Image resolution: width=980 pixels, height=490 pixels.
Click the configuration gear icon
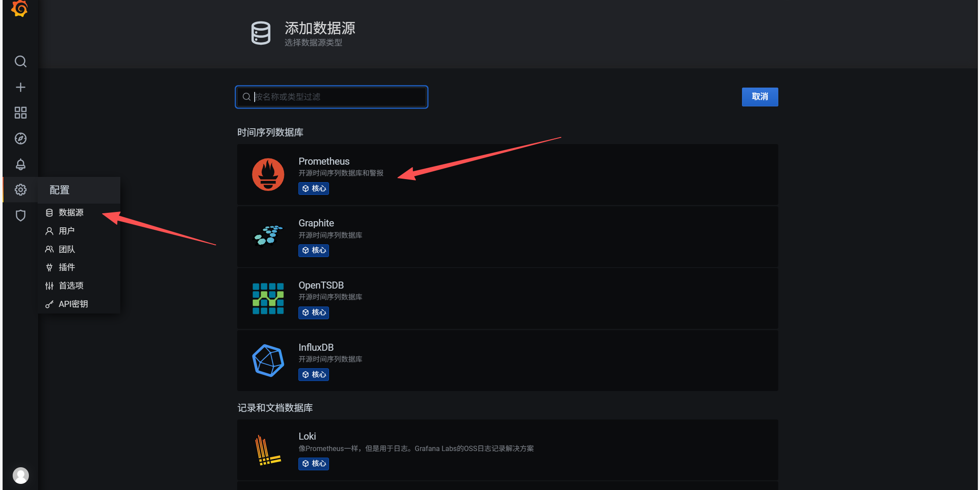point(20,190)
